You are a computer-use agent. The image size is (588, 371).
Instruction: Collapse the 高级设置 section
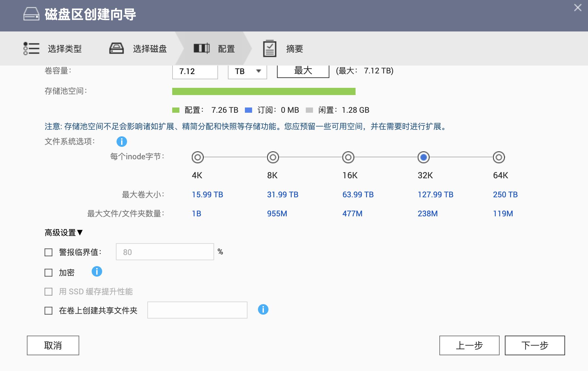[64, 233]
